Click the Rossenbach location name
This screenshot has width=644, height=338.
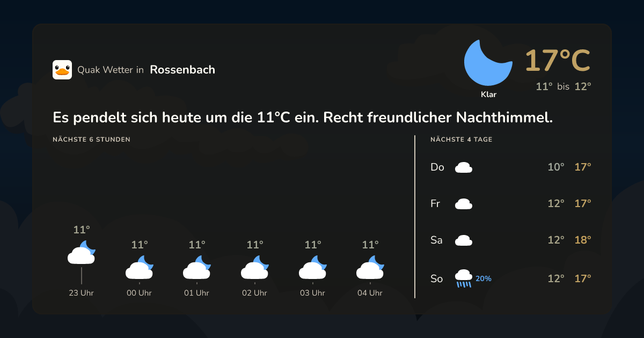(182, 70)
